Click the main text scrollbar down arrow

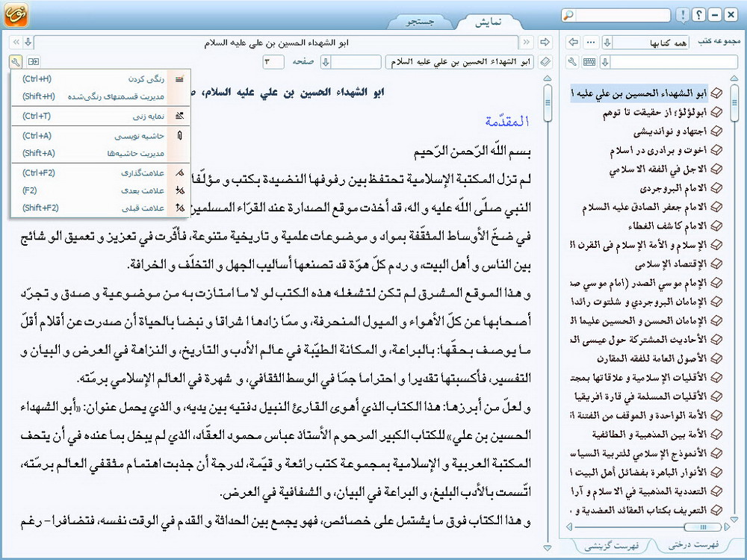click(548, 548)
